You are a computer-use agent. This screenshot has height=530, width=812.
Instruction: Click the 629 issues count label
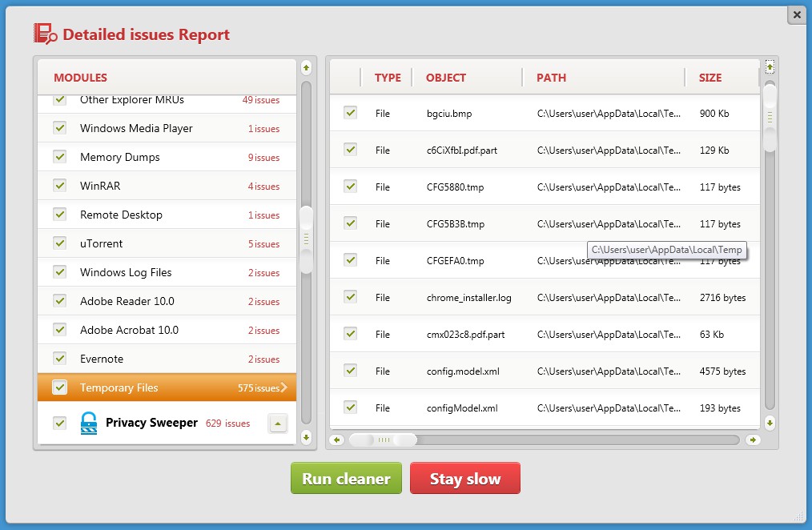point(228,424)
